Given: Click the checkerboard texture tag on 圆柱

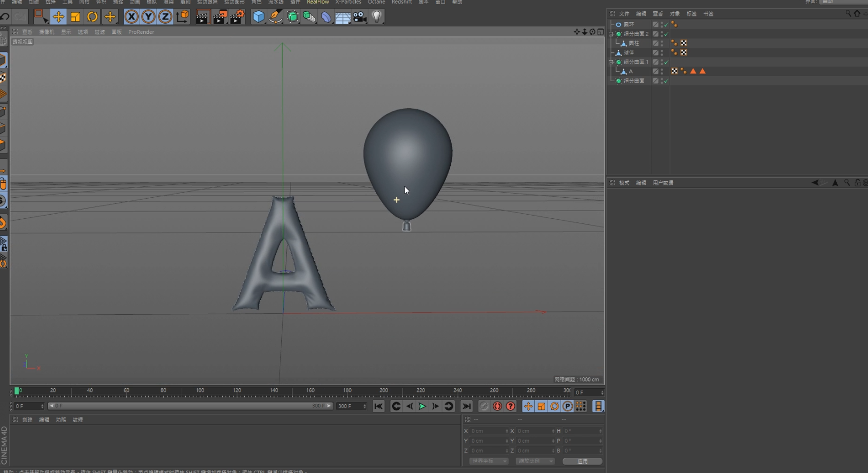Looking at the screenshot, I should 684,43.
